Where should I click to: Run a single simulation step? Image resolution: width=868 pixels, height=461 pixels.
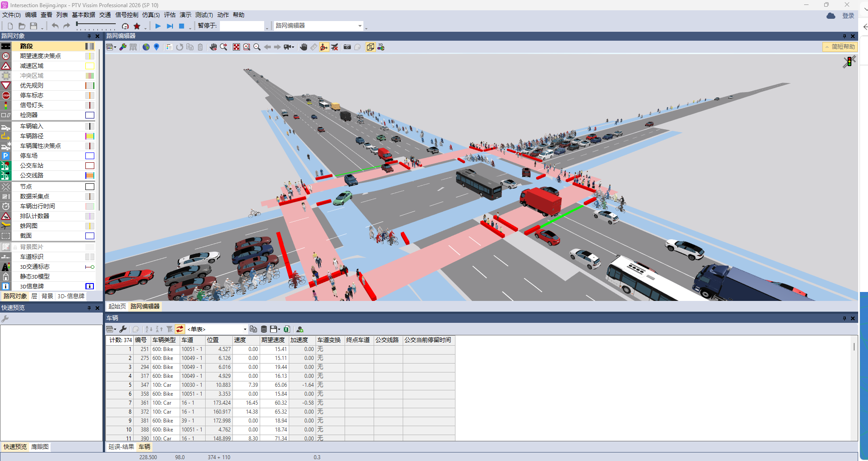point(170,26)
